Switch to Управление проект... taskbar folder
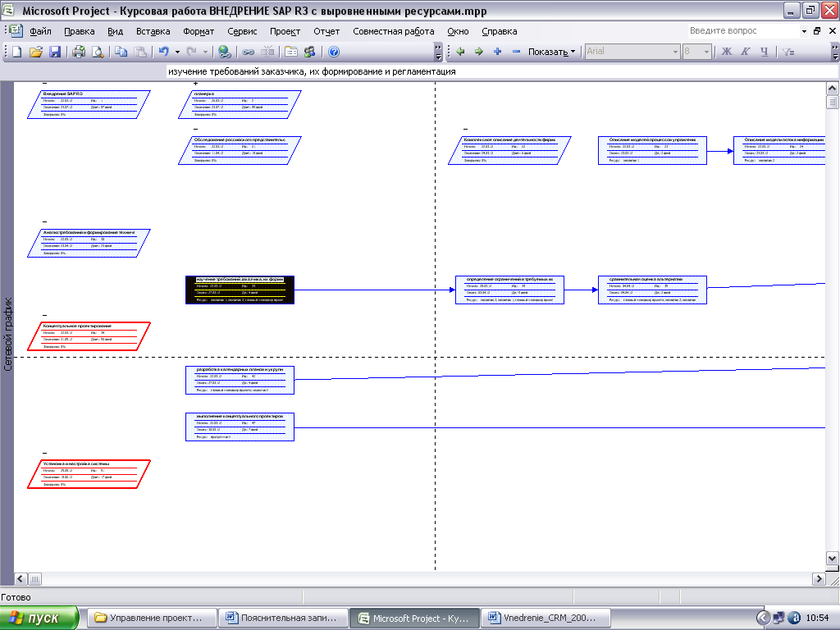 152,619
